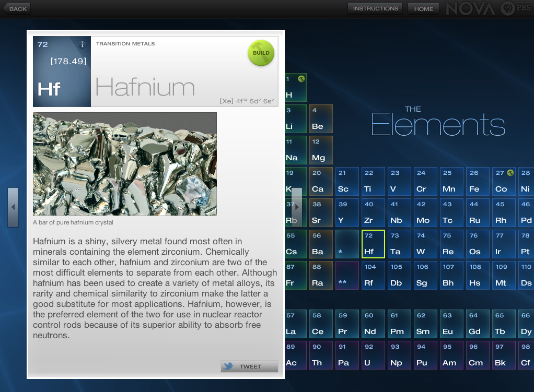Click the lanthanide placeholder tile (*)

(347, 244)
